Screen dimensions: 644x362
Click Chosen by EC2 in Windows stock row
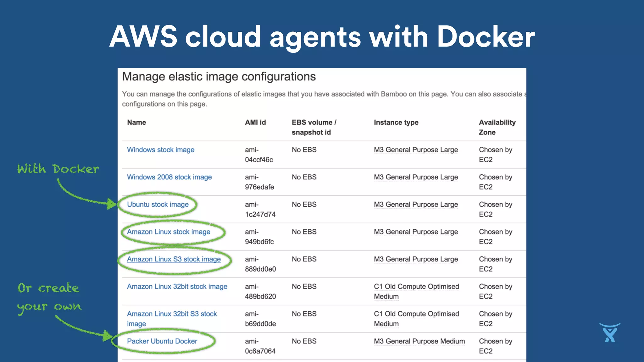click(x=496, y=155)
